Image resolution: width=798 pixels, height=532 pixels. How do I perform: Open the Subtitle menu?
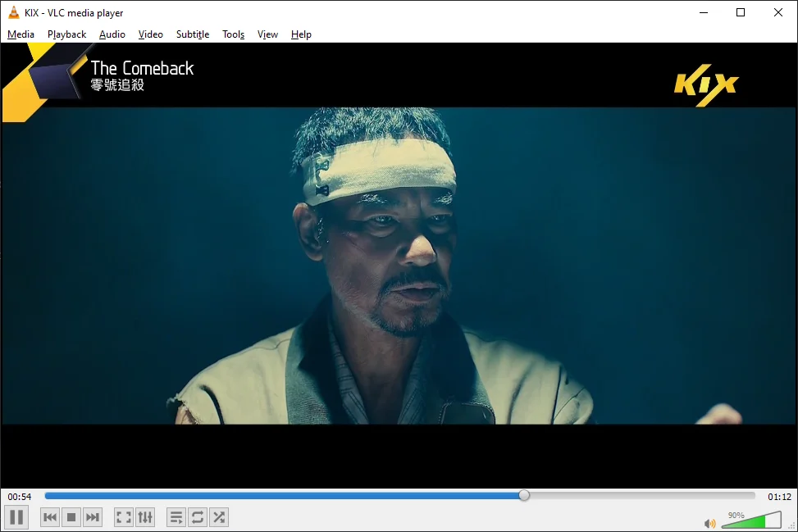point(193,34)
